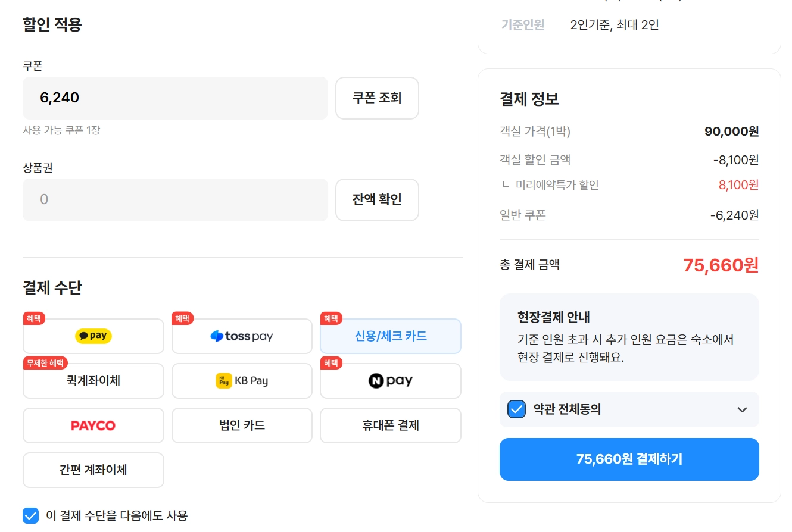
Task: Pick Naver Pay (N pay) option
Action: coord(391,381)
